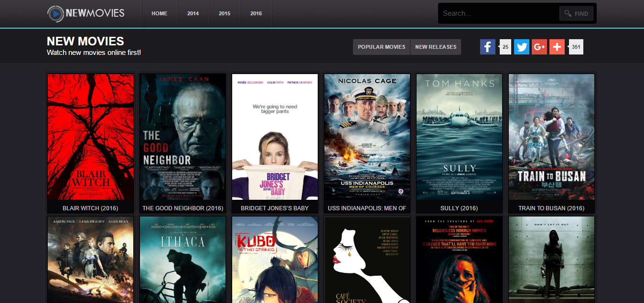Open the Bridget Jones's Baby poster
Screen dimensions: 644x303
click(x=275, y=137)
